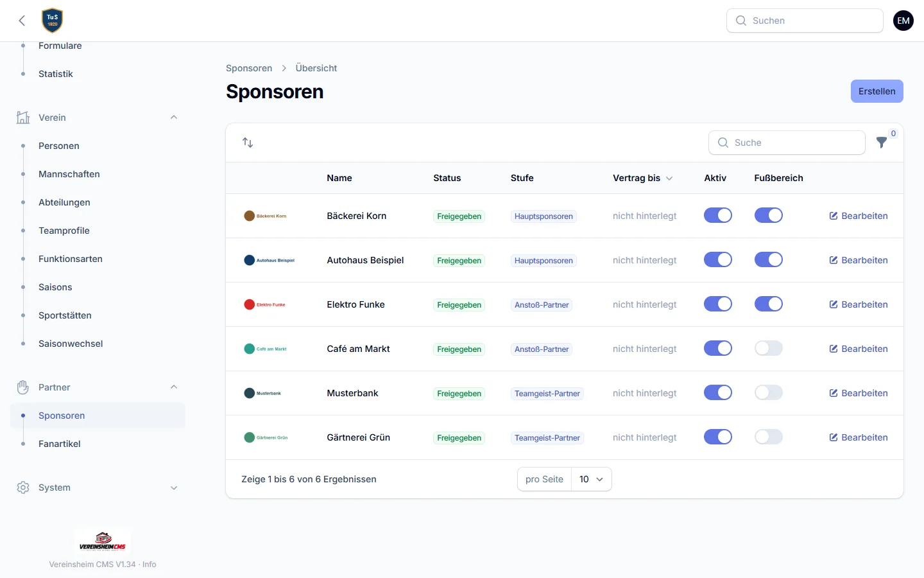Enable Fußbereich for Café am Markt
The width and height of the screenshot is (924, 578).
[769, 348]
